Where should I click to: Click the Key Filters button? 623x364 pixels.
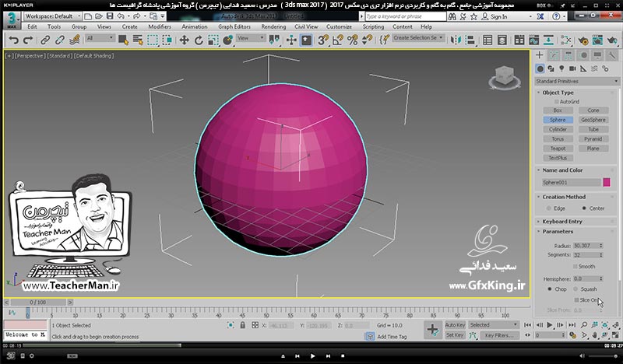[499, 335]
